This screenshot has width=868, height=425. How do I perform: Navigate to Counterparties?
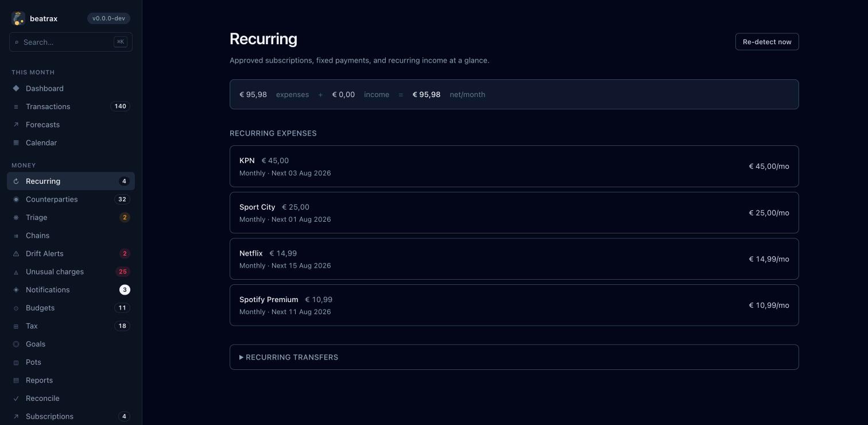(71, 199)
